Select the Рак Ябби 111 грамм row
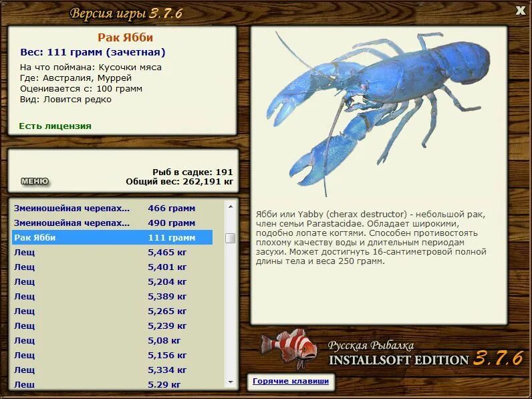Viewport: 532px width, 399px height. (112, 237)
